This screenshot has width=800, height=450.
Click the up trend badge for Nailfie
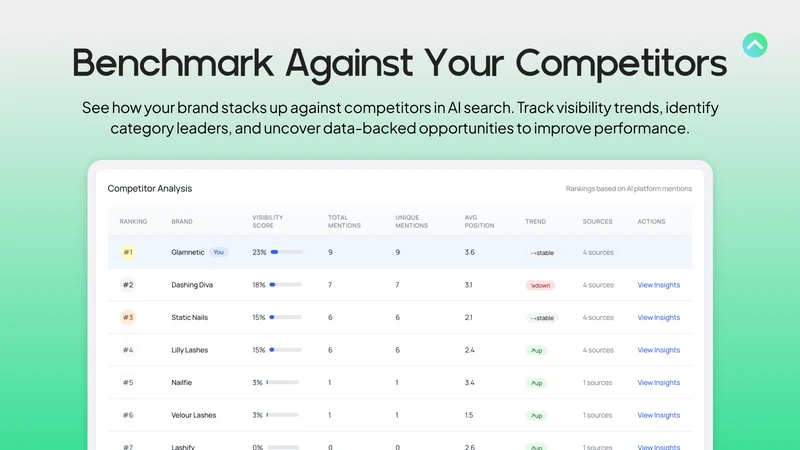click(536, 383)
